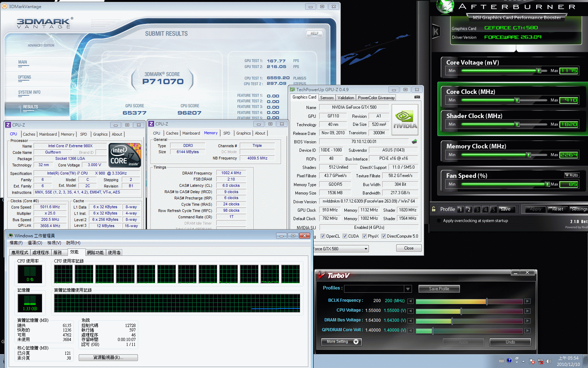The height and width of the screenshot is (368, 588).
Task: Increase QPI/DRAM Core Volt with right arrow
Action: tap(527, 330)
